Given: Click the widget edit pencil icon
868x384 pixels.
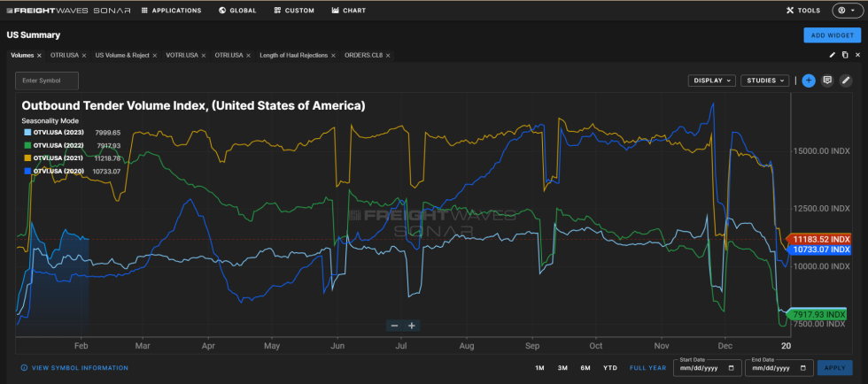Looking at the screenshot, I should (x=832, y=55).
